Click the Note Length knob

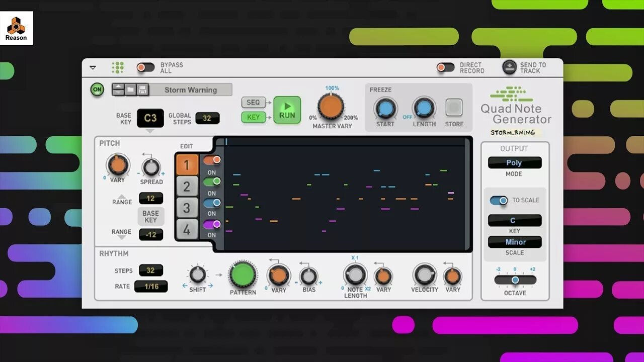(x=356, y=275)
